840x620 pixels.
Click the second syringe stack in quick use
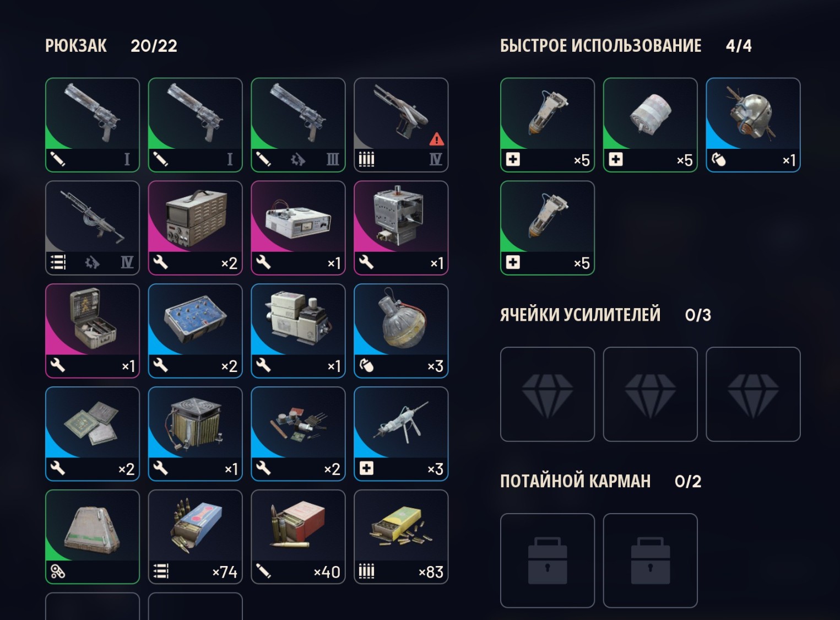click(x=548, y=228)
